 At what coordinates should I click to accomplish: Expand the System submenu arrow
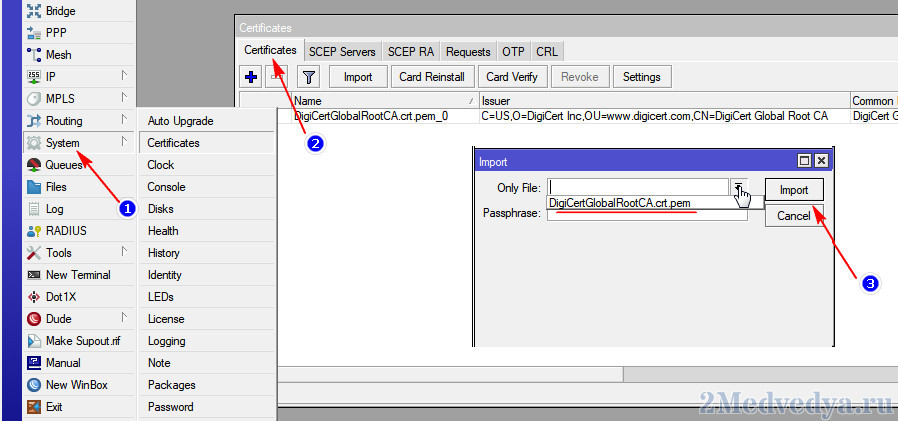pos(123,142)
